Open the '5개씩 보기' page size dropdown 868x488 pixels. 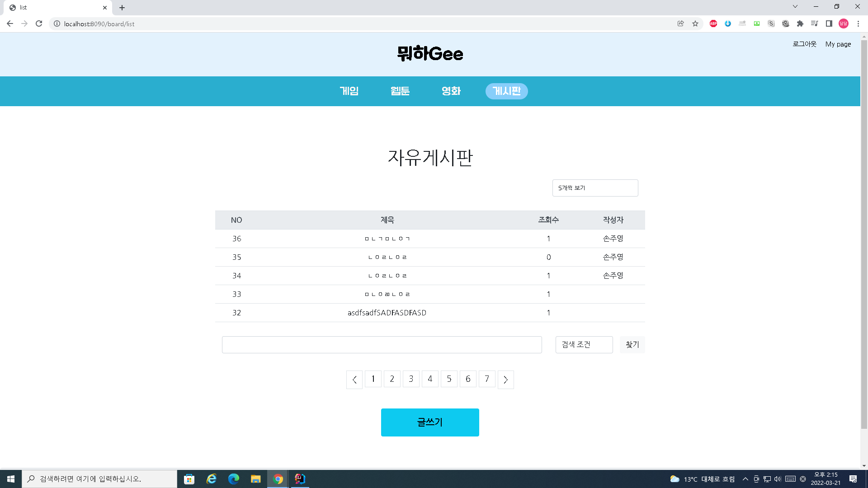595,188
